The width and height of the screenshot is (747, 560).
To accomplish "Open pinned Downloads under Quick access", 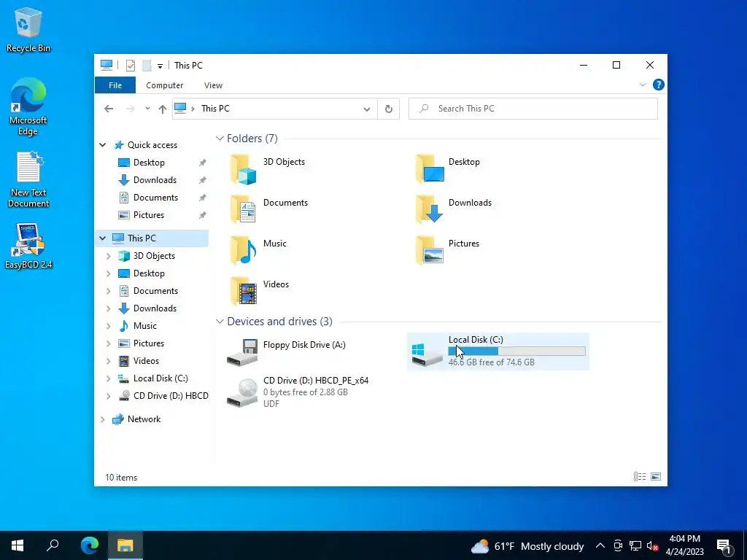I will tap(155, 180).
